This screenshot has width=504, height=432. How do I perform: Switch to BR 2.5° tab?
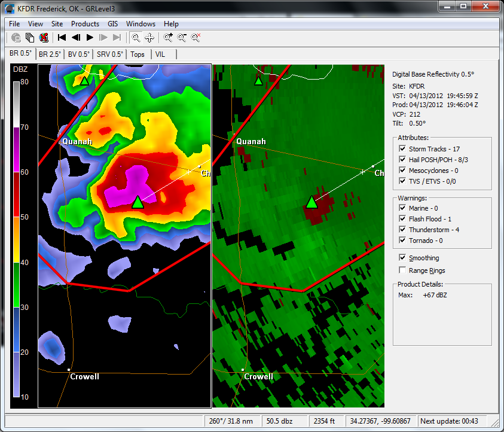pos(50,54)
